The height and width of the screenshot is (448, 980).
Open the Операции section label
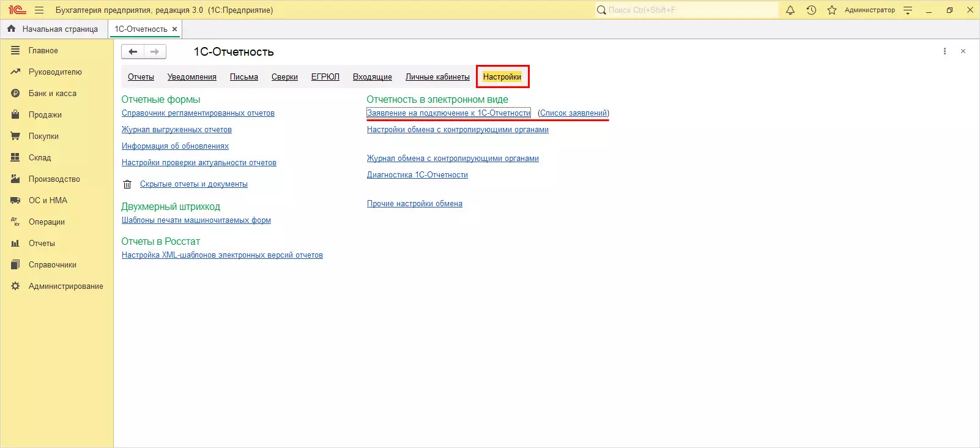pyautogui.click(x=46, y=222)
